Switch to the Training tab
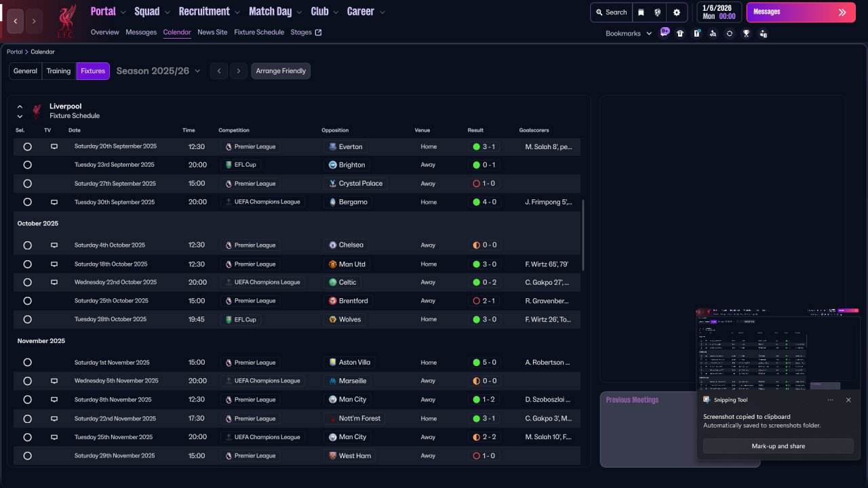The height and width of the screenshot is (488, 868). tap(58, 71)
